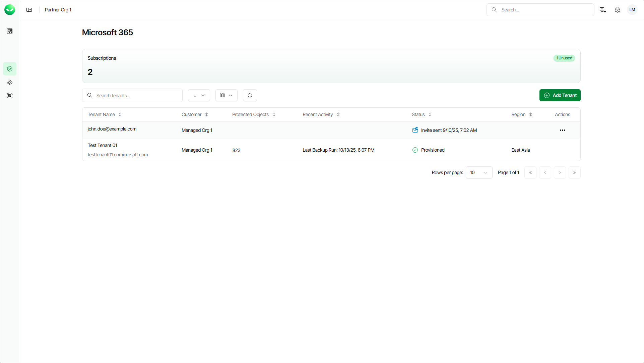644x363 pixels.
Task: Click the feedback chat icon in header
Action: 602,10
